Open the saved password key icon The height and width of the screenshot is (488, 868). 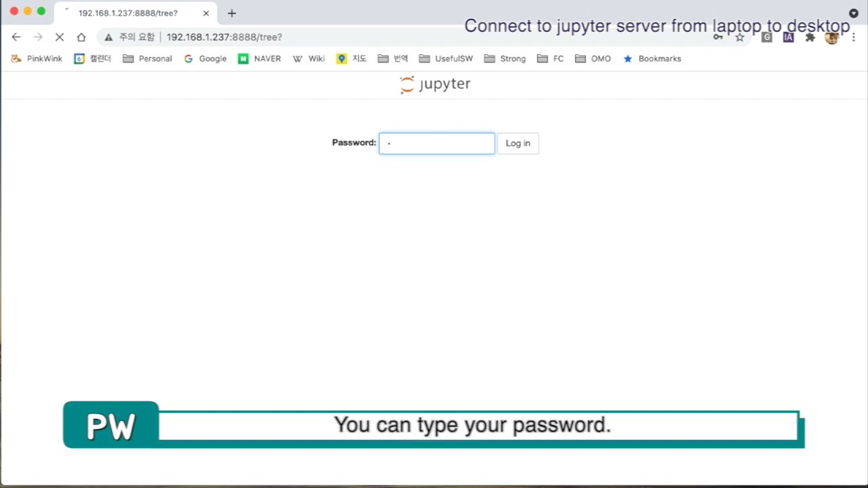coord(717,37)
